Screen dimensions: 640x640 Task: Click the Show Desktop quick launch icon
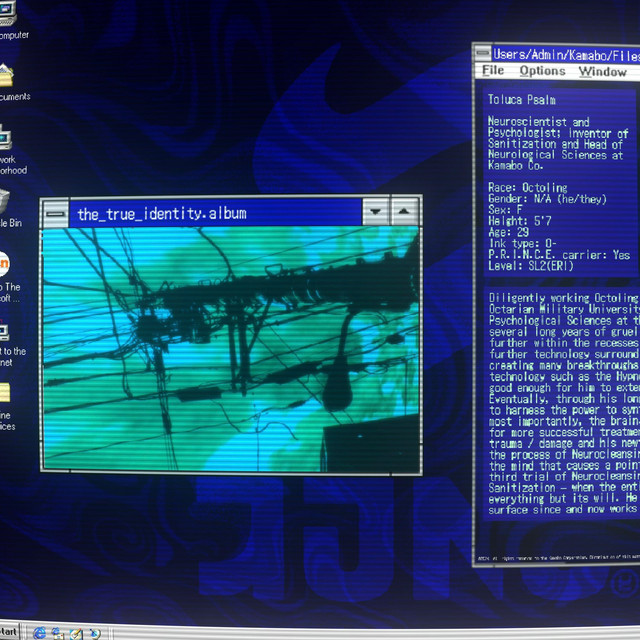coord(76,633)
